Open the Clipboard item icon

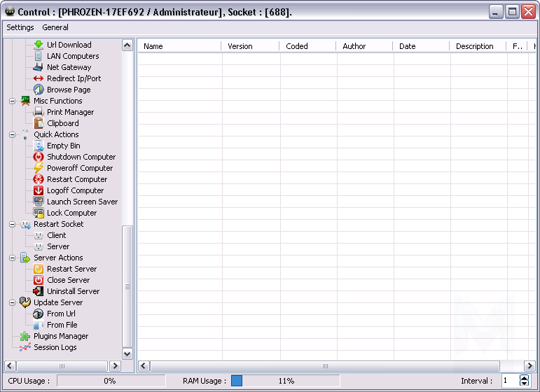click(x=39, y=123)
